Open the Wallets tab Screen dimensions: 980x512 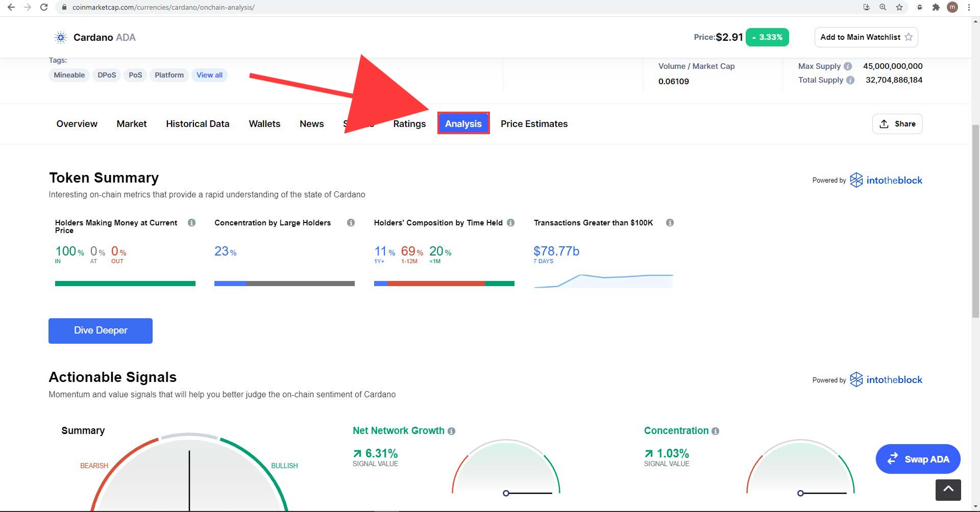(x=264, y=124)
